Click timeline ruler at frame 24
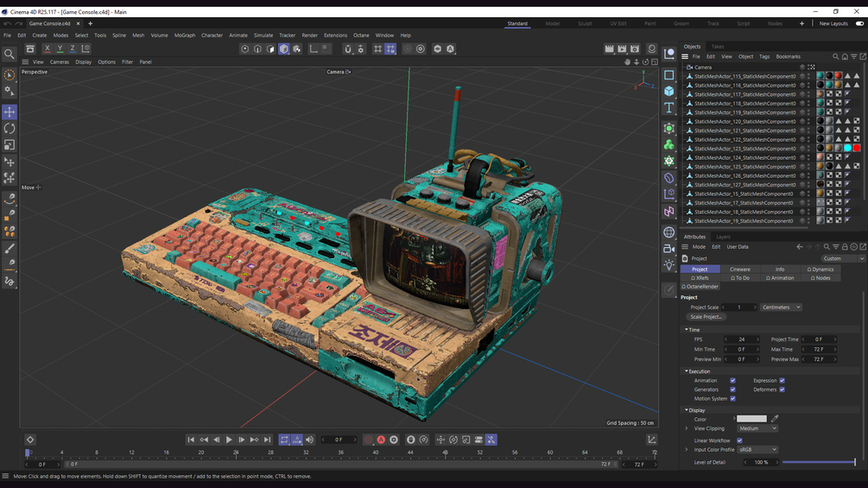 click(236, 453)
